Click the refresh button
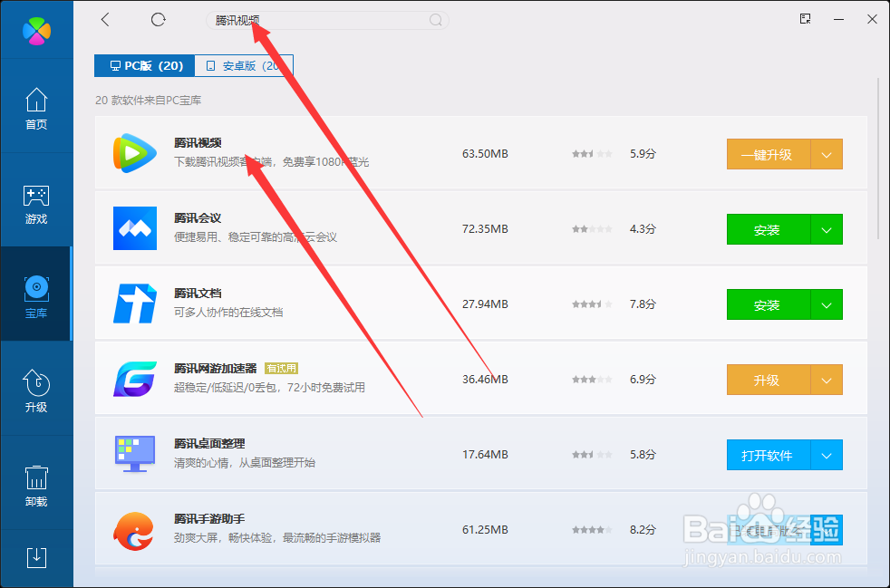The image size is (890, 588). [x=159, y=20]
